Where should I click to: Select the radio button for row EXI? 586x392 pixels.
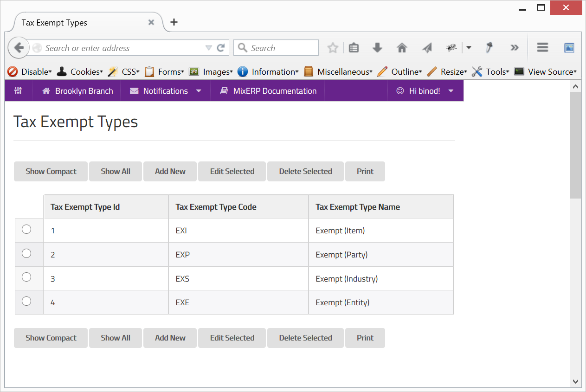[26, 229]
